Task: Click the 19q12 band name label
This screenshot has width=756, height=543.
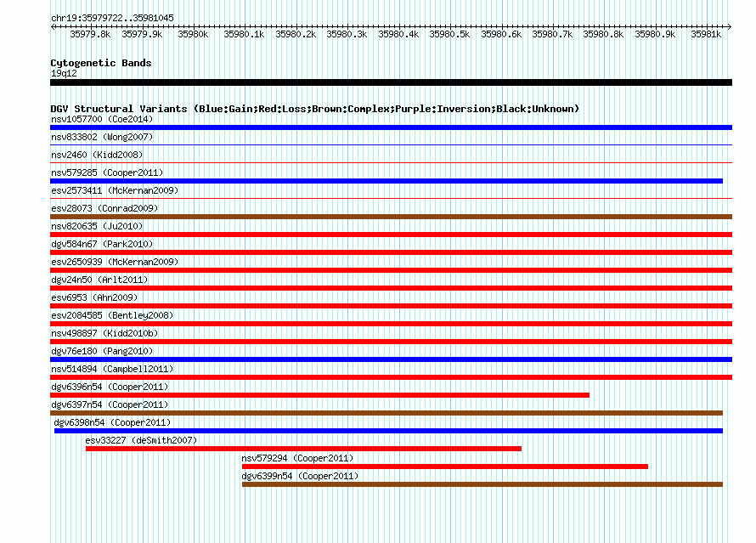Action: coord(64,73)
